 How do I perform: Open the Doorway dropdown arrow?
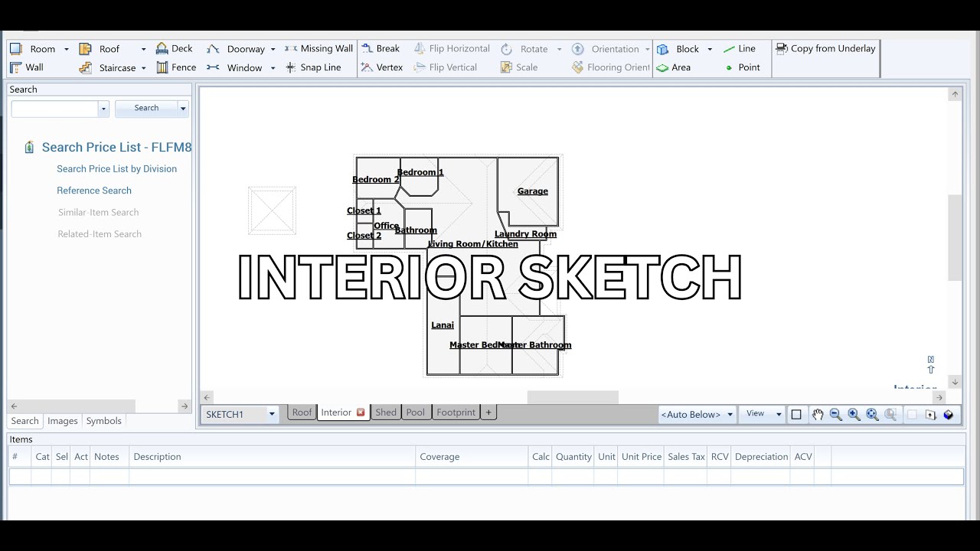273,49
